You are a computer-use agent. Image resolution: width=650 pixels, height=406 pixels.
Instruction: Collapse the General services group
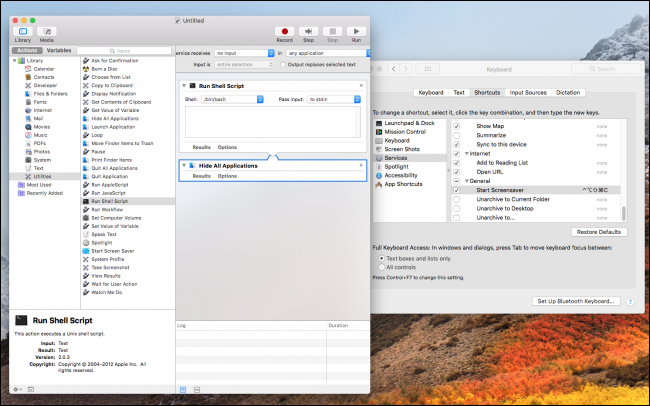(x=467, y=181)
